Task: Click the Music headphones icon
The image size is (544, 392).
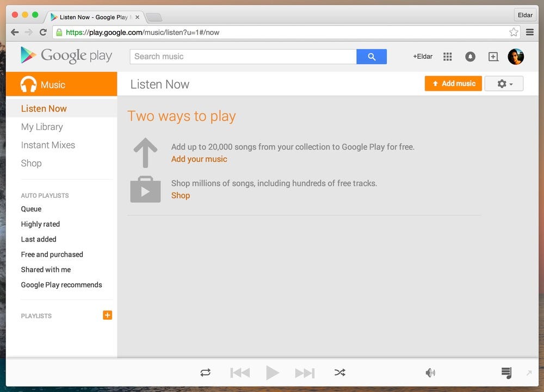Action: point(28,84)
